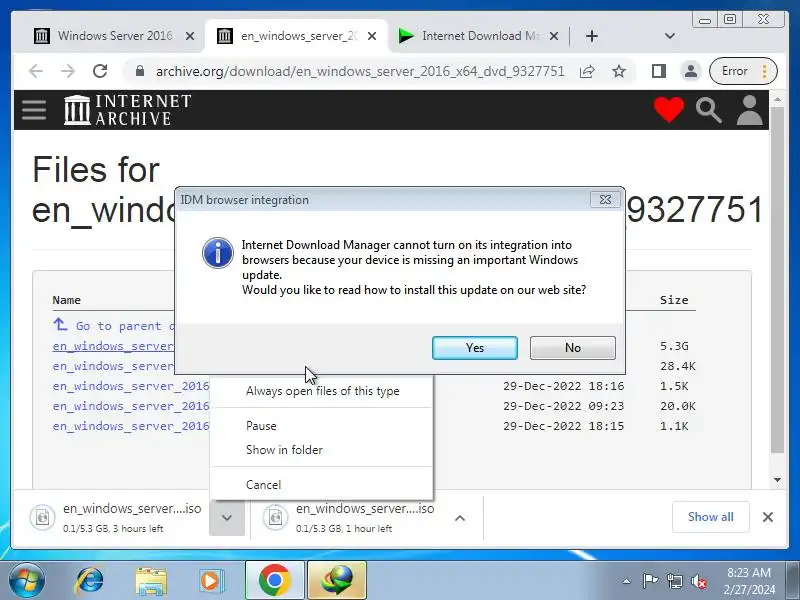Close the Internet Download Manager tab
800x600 pixels.
point(554,36)
